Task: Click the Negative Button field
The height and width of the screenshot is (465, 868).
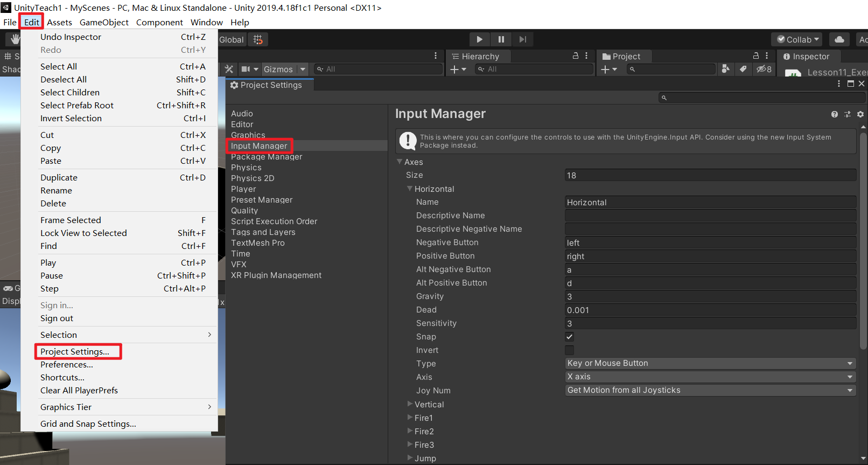Action: tap(710, 242)
